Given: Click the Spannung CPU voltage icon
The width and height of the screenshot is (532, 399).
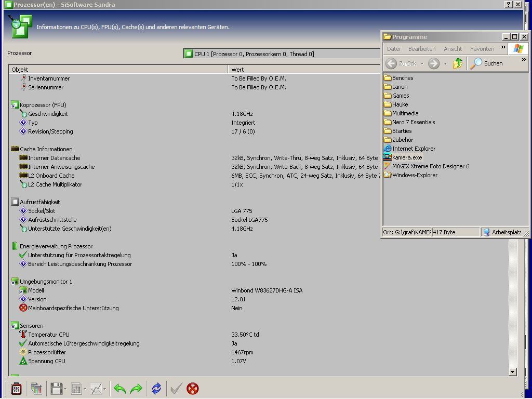Looking at the screenshot, I should pos(23,361).
